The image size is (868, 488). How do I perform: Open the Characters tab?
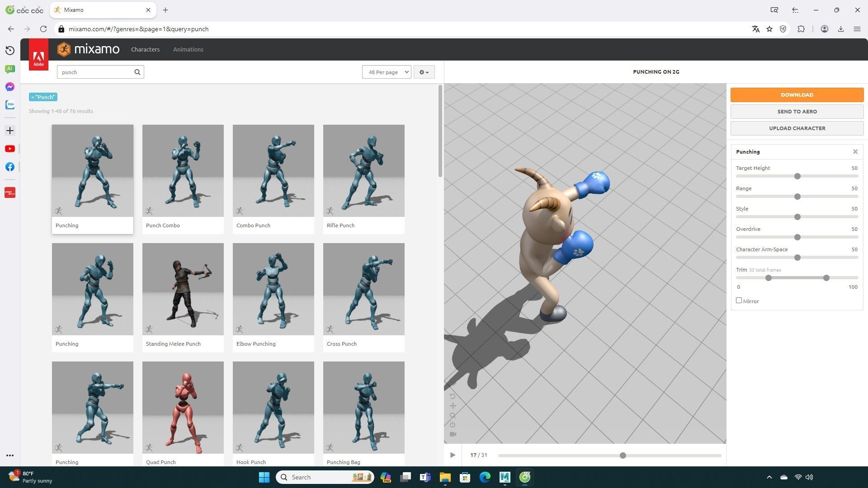[145, 49]
